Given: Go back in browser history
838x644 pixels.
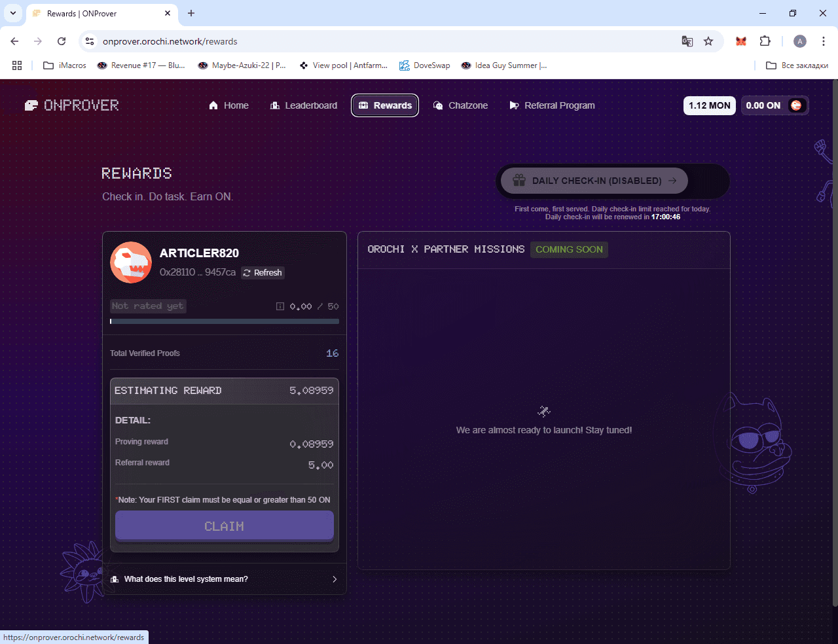Looking at the screenshot, I should (x=14, y=41).
